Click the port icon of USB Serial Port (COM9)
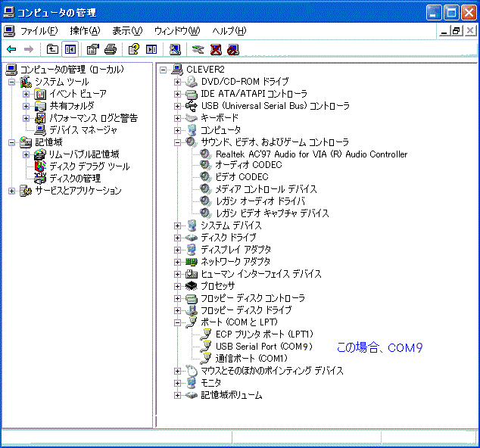 (x=207, y=346)
